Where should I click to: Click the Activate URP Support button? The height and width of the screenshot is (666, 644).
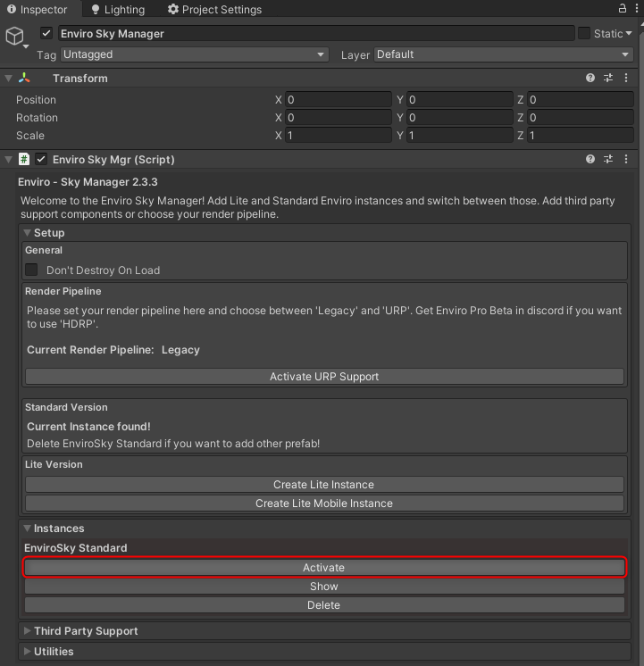pos(324,377)
